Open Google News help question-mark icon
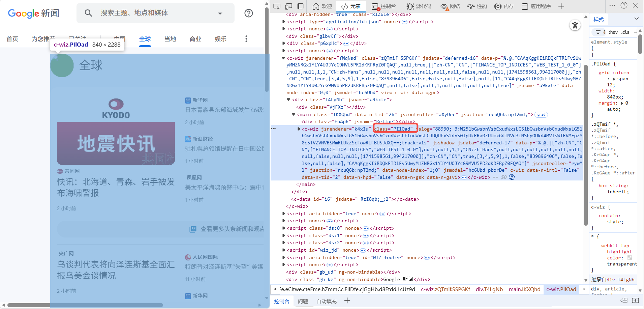This screenshot has height=309, width=644. [249, 13]
